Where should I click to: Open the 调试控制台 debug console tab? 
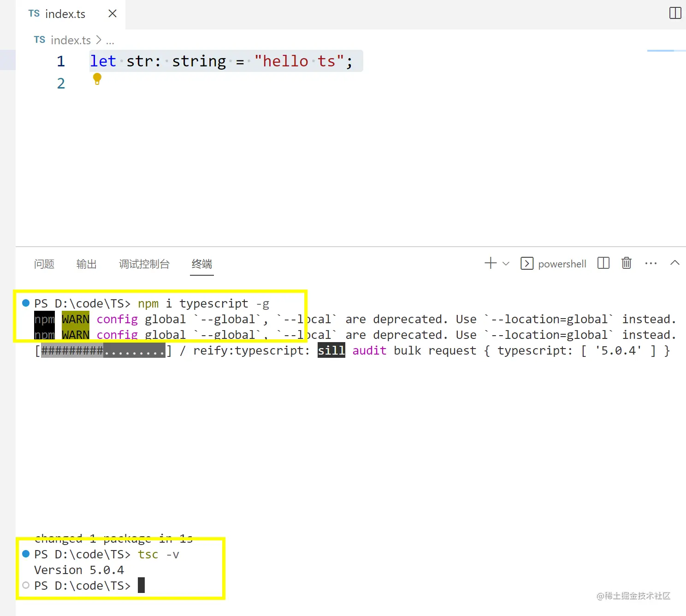(x=144, y=264)
